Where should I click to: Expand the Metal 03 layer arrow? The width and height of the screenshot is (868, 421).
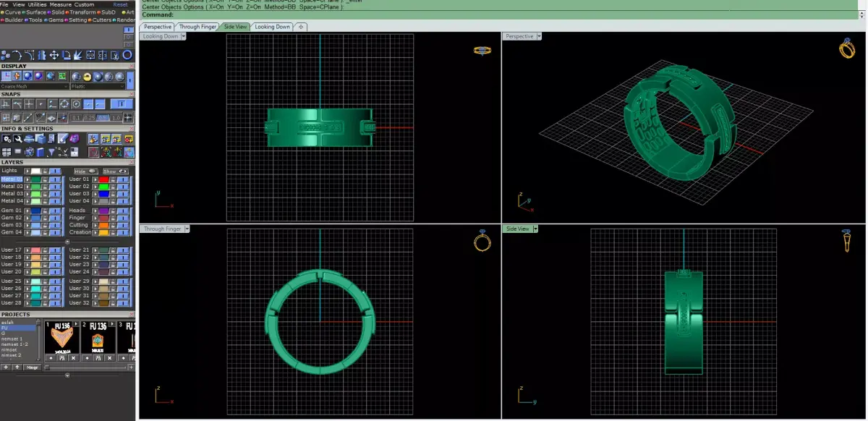coord(27,194)
